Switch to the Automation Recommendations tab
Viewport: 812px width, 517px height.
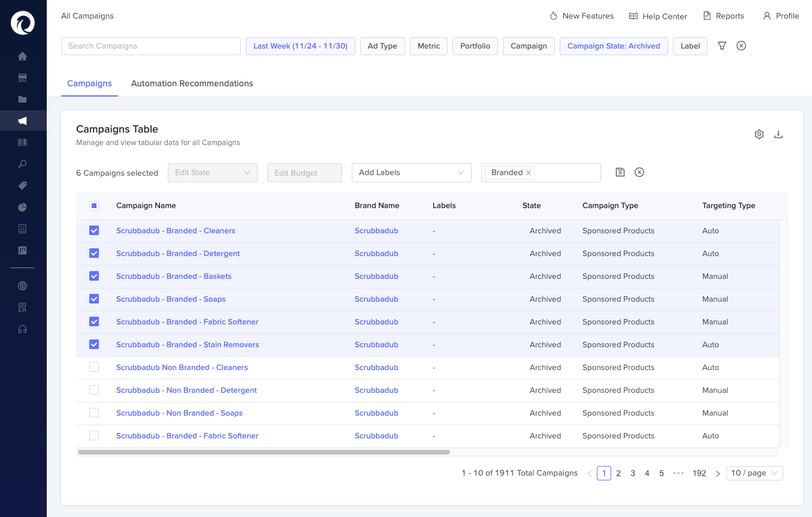pos(192,83)
